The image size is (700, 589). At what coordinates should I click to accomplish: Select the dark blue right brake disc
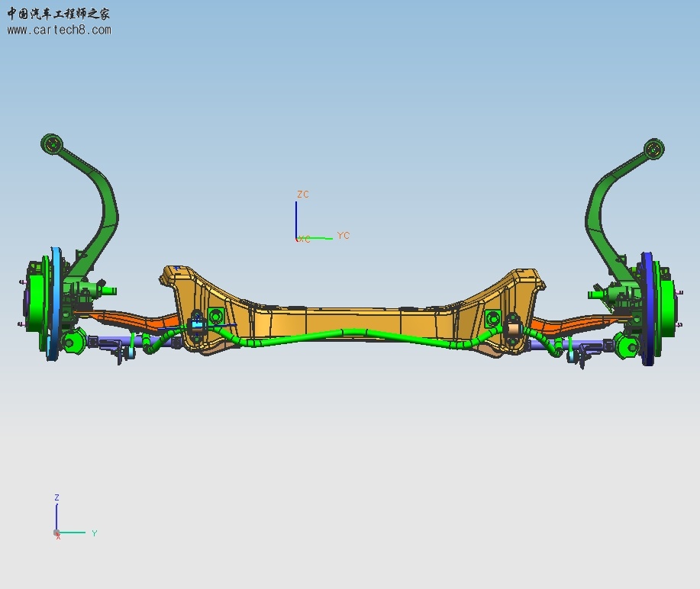click(x=648, y=309)
